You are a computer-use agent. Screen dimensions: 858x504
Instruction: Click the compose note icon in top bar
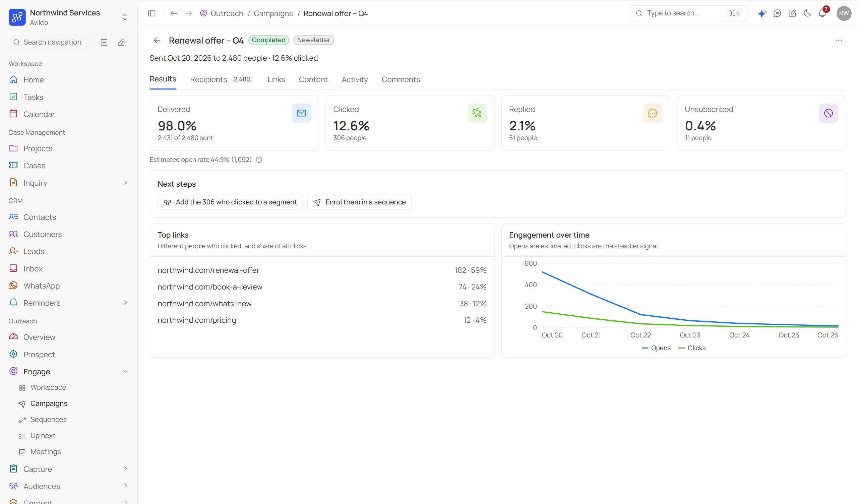pos(792,13)
